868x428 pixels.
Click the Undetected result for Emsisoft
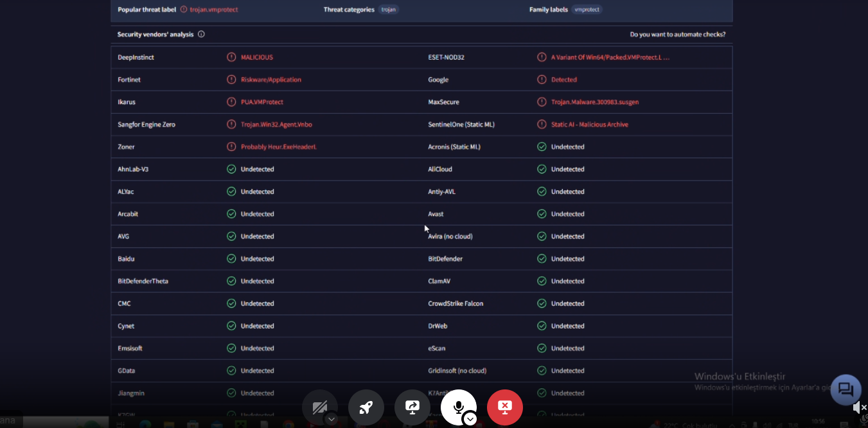pyautogui.click(x=258, y=348)
